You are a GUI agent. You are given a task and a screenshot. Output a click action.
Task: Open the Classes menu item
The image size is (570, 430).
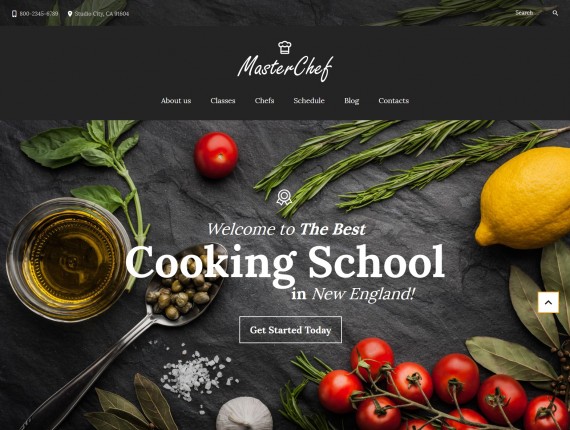click(223, 101)
